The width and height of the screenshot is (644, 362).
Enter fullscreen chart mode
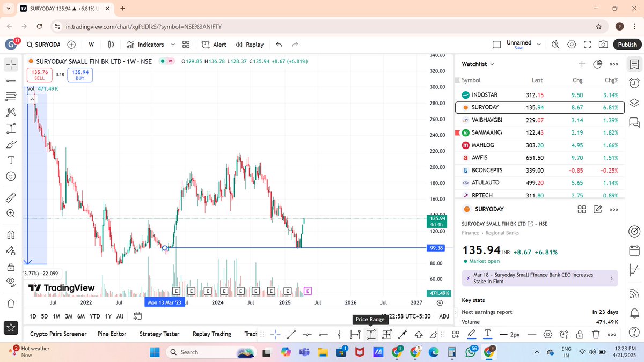pyautogui.click(x=588, y=45)
